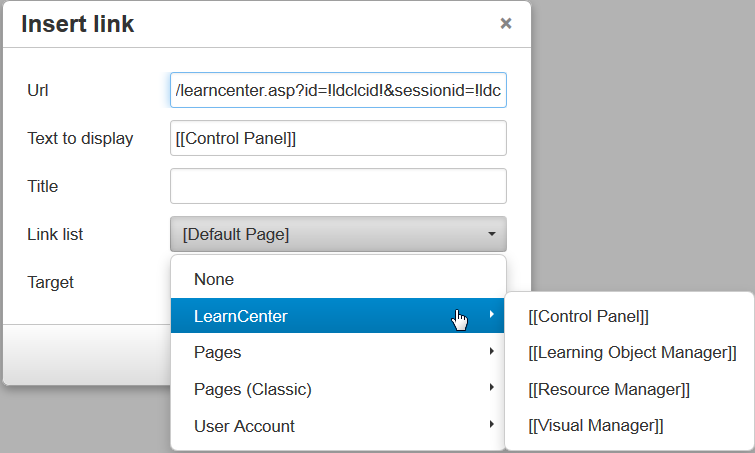The image size is (755, 453).
Task: Choose [[Visual Manager]] from submenu
Action: click(x=595, y=426)
